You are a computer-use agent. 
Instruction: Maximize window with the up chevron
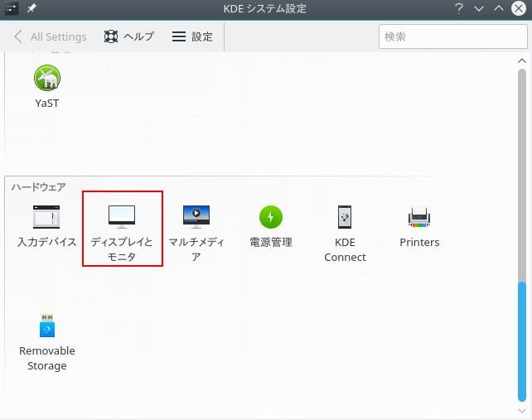(499, 8)
